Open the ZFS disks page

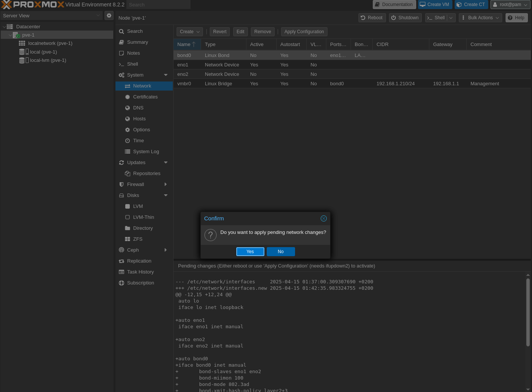[x=137, y=239]
